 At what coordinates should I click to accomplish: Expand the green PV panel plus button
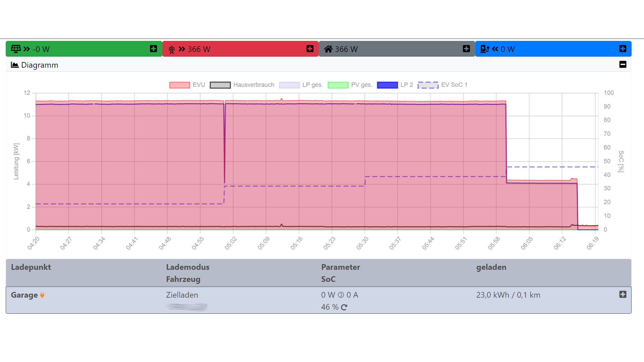[153, 49]
